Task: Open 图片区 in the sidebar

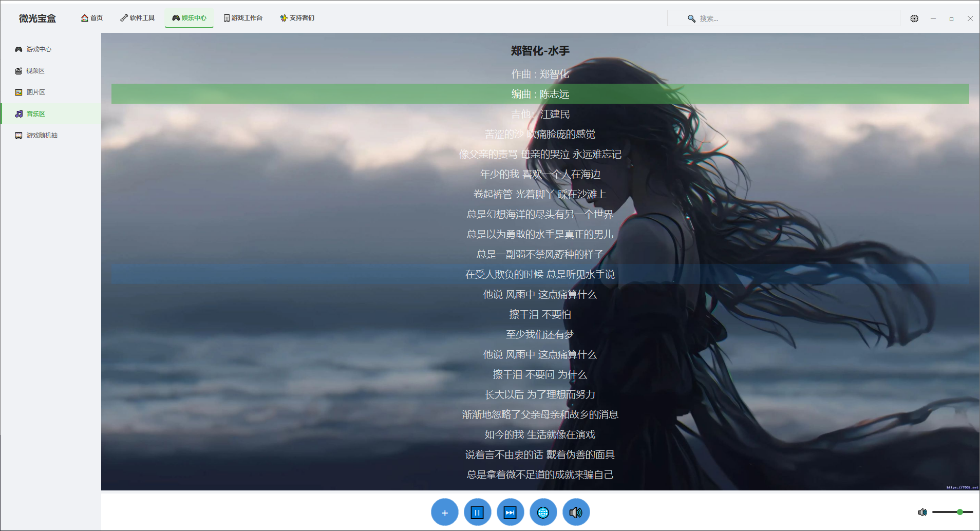Action: pyautogui.click(x=51, y=92)
